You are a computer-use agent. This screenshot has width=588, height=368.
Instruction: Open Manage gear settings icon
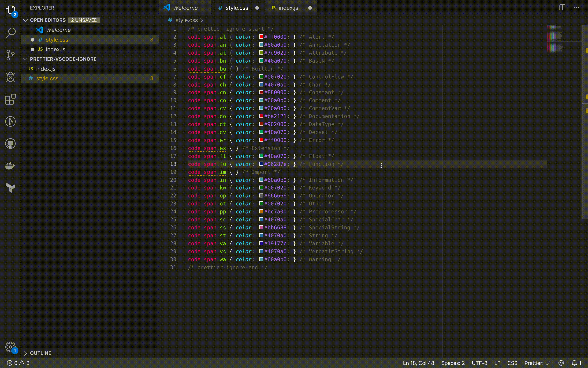point(11,347)
